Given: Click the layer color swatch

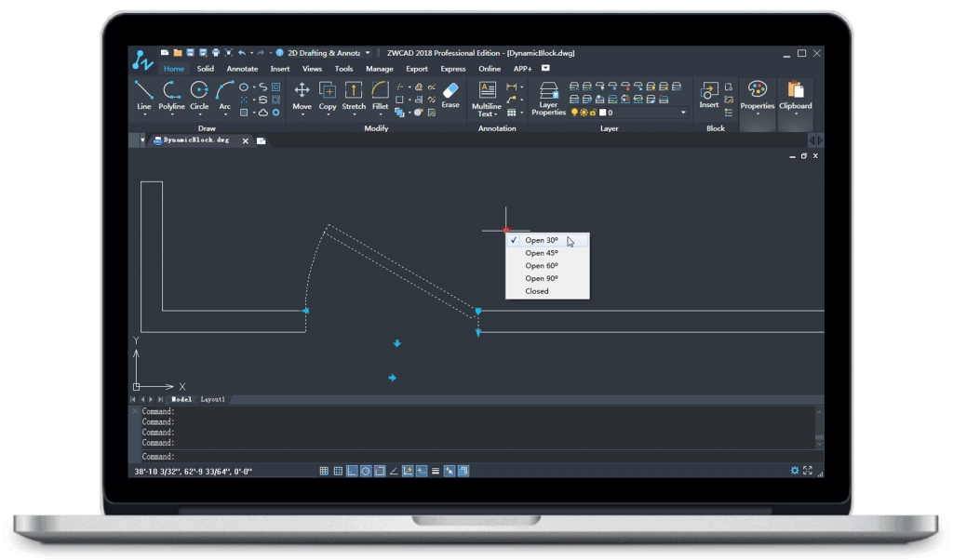Looking at the screenshot, I should coord(602,113).
